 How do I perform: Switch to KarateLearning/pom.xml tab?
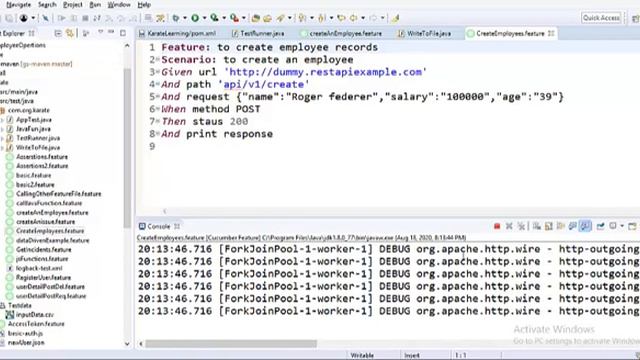pos(178,33)
